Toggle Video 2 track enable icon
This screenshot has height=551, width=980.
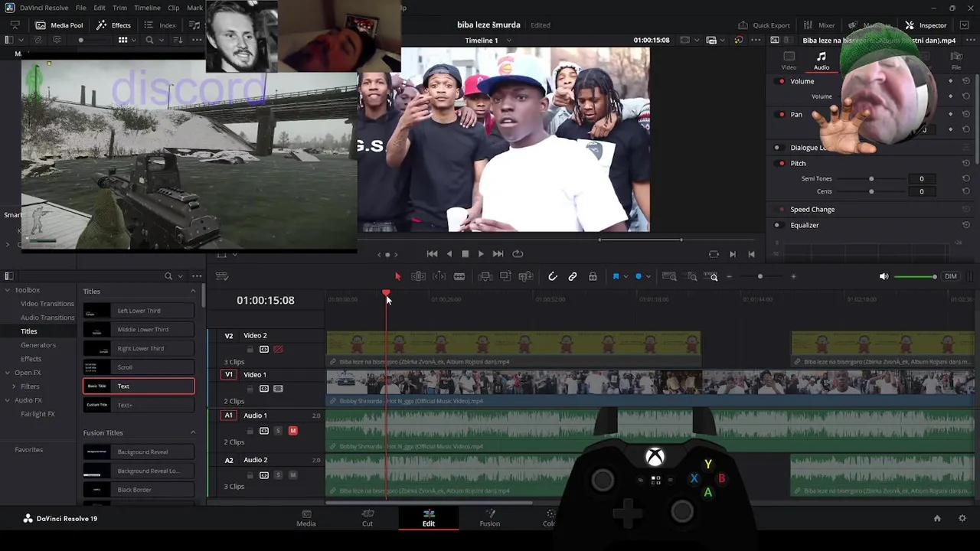tap(278, 349)
